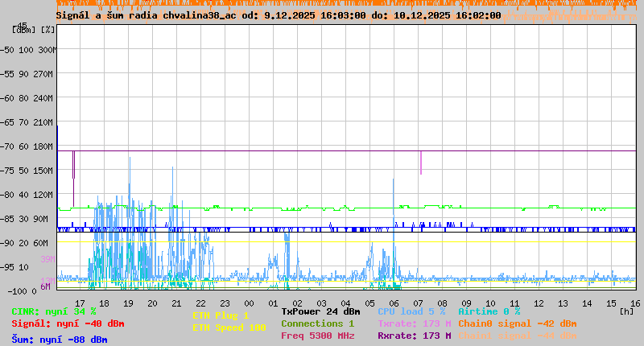
Task: Click the '03' hour tick label
Action: [x=321, y=303]
